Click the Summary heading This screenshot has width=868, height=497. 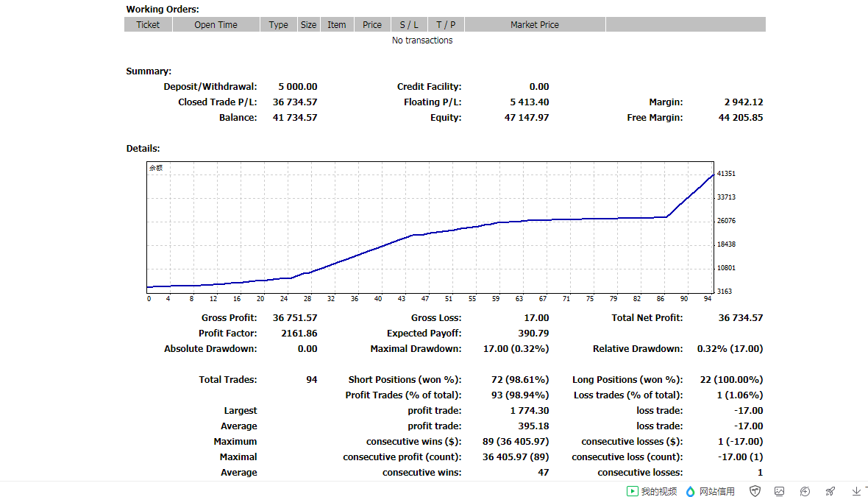(149, 71)
